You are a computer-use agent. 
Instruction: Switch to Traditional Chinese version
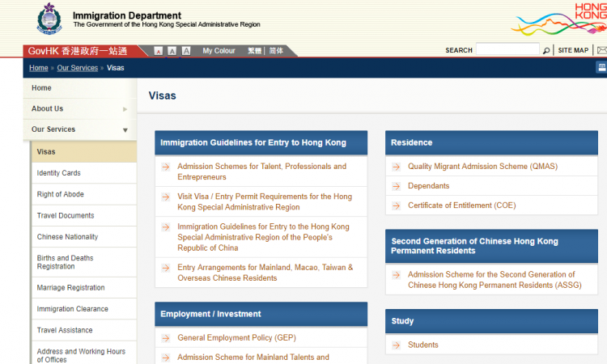click(x=255, y=51)
